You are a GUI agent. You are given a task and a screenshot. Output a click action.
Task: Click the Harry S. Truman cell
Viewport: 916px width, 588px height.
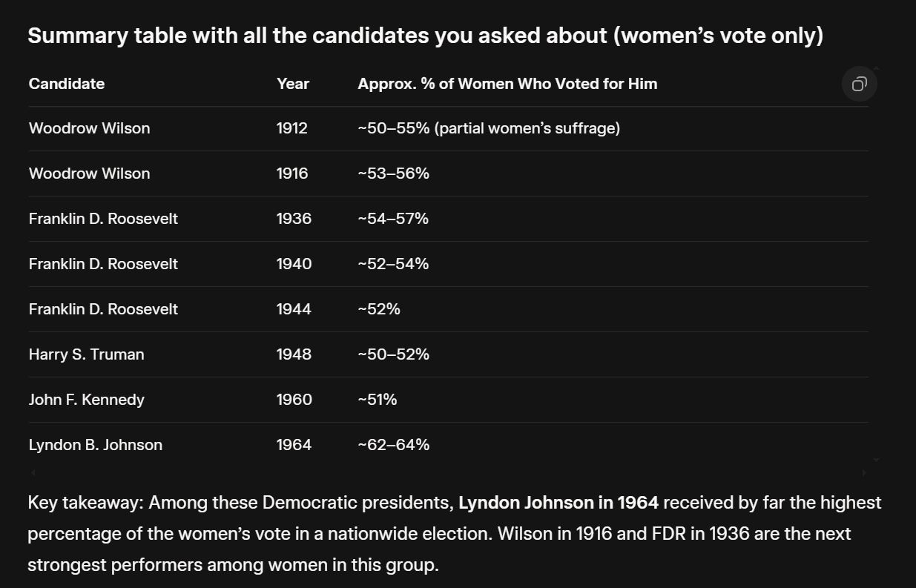coord(86,354)
